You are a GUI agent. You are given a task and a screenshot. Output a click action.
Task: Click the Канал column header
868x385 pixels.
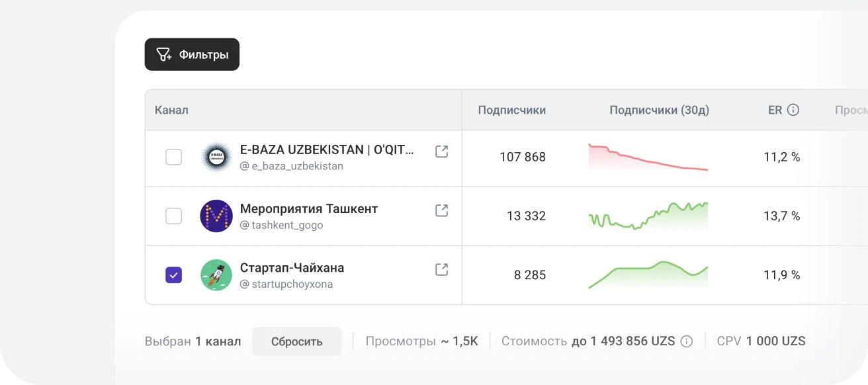pyautogui.click(x=171, y=110)
